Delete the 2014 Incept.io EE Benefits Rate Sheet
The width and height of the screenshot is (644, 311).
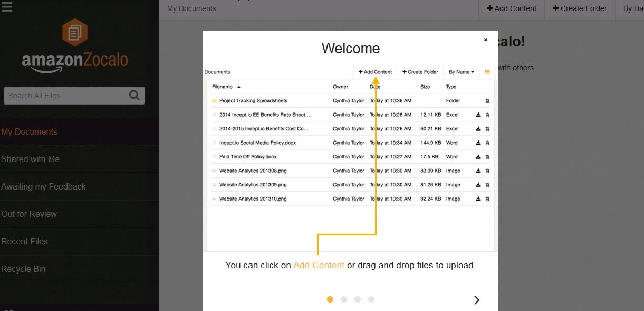[487, 115]
